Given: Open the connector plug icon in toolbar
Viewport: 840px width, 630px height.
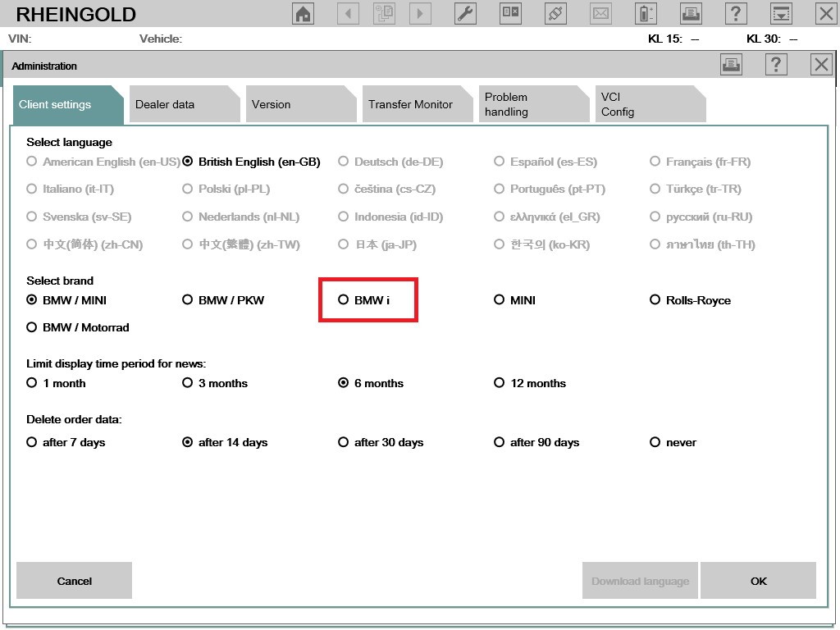Looking at the screenshot, I should pos(555,14).
